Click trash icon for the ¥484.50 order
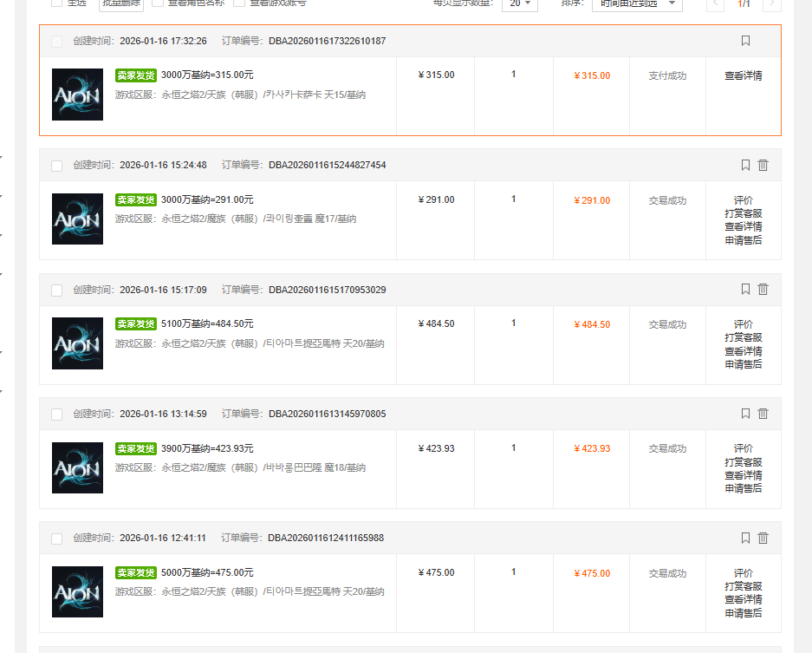812x653 pixels. [763, 289]
